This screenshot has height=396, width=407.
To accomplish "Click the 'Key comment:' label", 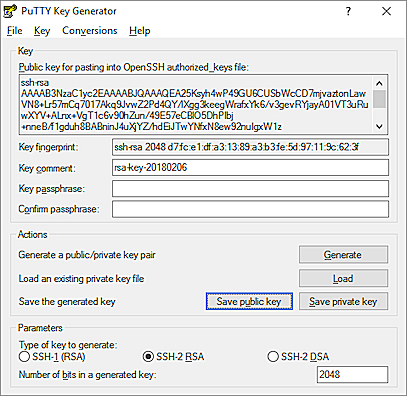I will pyautogui.click(x=47, y=168).
